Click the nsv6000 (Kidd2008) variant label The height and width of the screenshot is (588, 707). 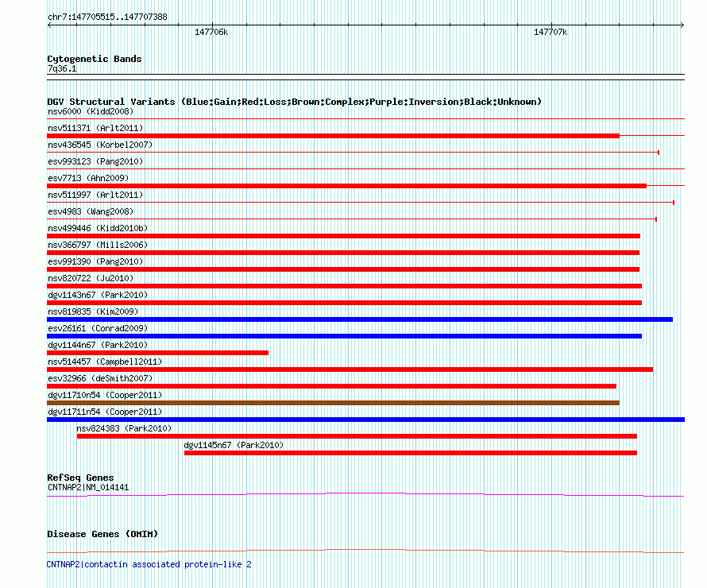click(x=91, y=111)
